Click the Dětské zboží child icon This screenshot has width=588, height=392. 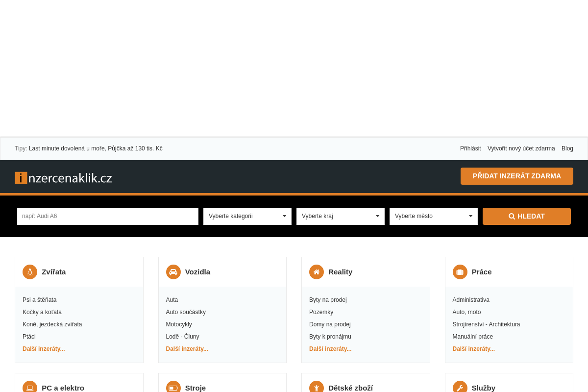click(x=317, y=388)
